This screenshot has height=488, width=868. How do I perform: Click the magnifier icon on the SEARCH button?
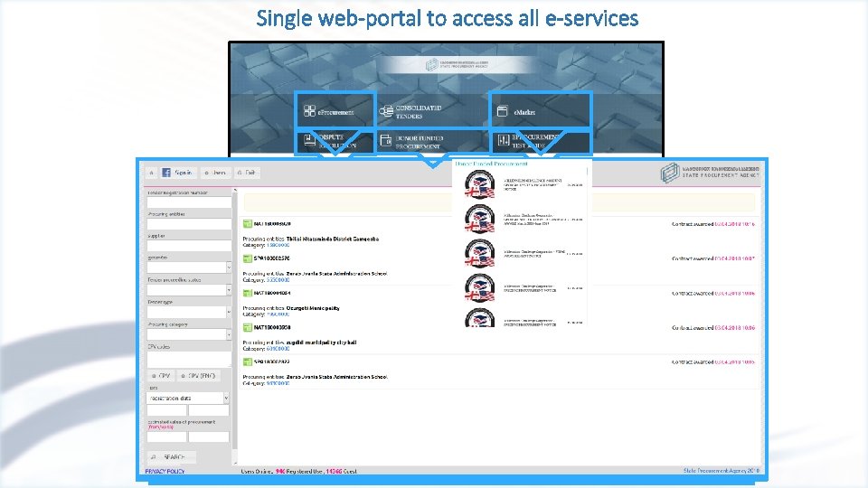[154, 457]
